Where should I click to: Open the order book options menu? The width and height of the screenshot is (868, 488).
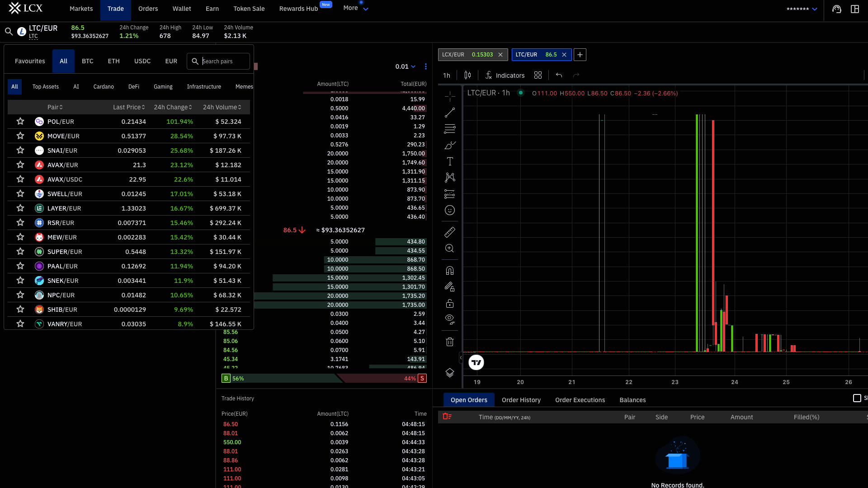426,66
